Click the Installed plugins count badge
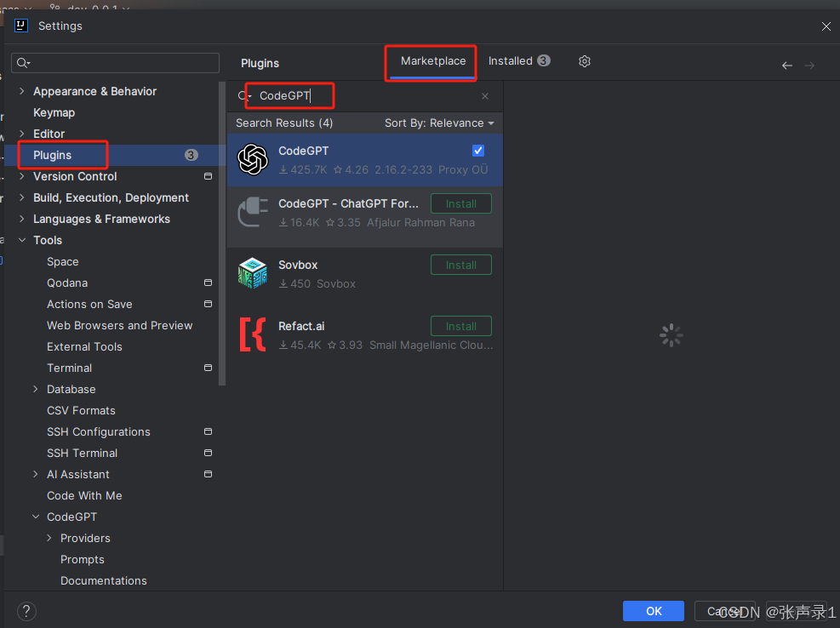840x628 pixels. point(544,60)
